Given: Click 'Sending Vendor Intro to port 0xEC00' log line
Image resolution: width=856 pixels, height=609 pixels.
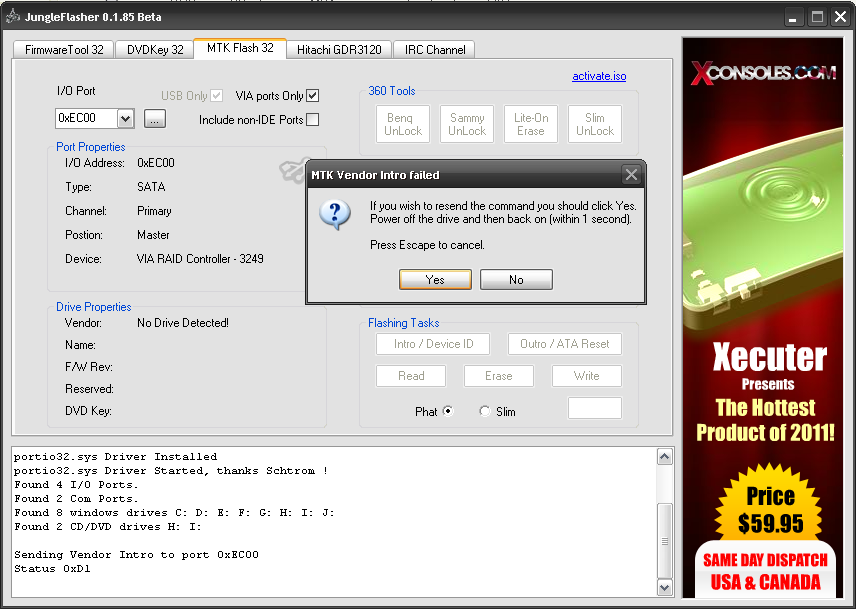Looking at the screenshot, I should click(x=136, y=554).
